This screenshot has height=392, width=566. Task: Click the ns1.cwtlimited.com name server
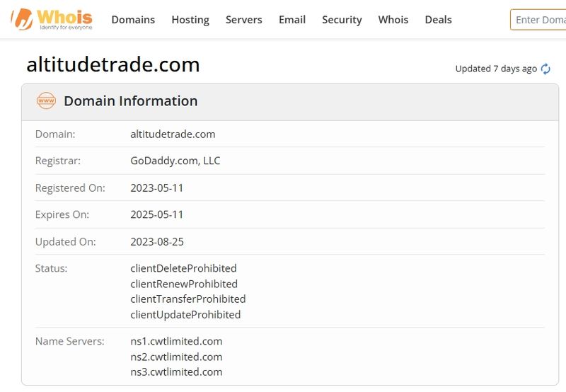click(x=176, y=341)
